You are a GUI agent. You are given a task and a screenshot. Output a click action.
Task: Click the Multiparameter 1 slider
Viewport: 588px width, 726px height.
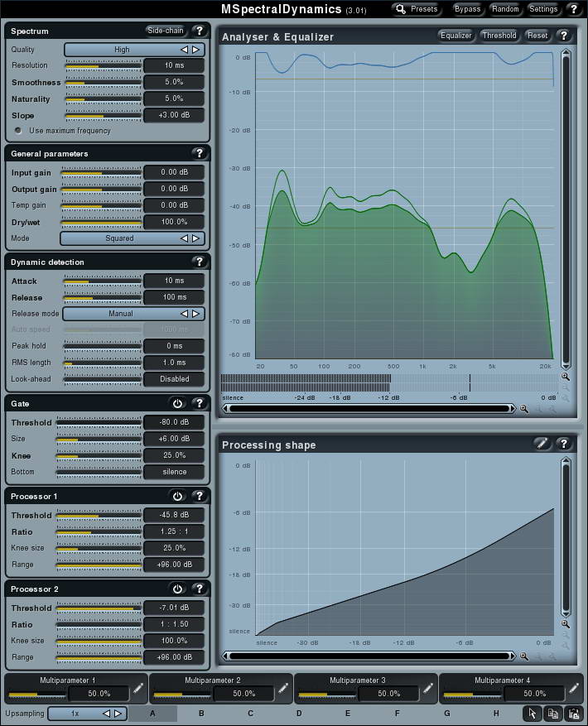pos(37,694)
